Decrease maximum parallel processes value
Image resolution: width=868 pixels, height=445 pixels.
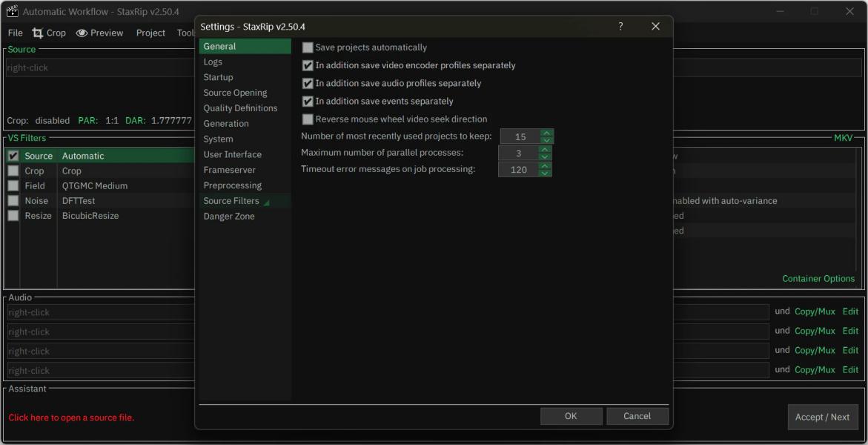pyautogui.click(x=545, y=157)
